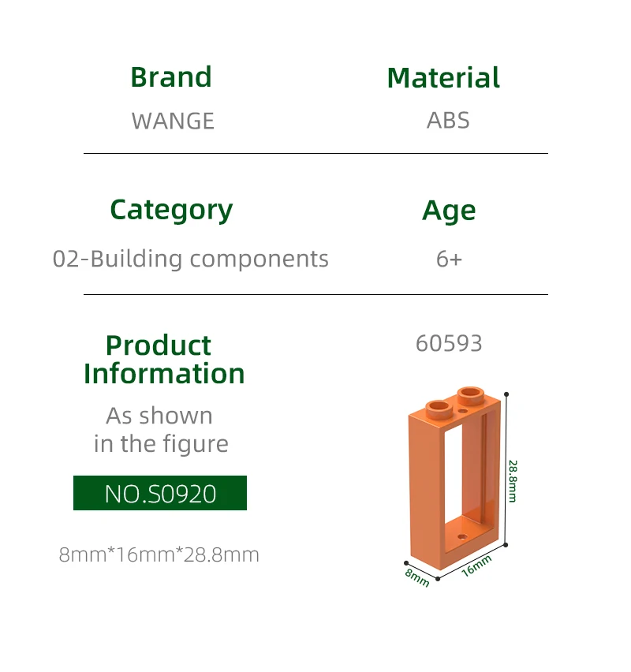Click the green NO.S0920 badge

(x=160, y=493)
